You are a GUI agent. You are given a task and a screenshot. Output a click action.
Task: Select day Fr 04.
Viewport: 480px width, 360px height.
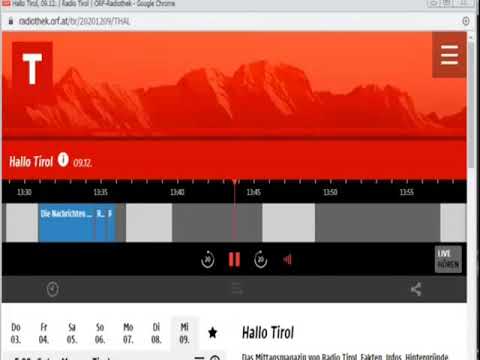click(44, 333)
